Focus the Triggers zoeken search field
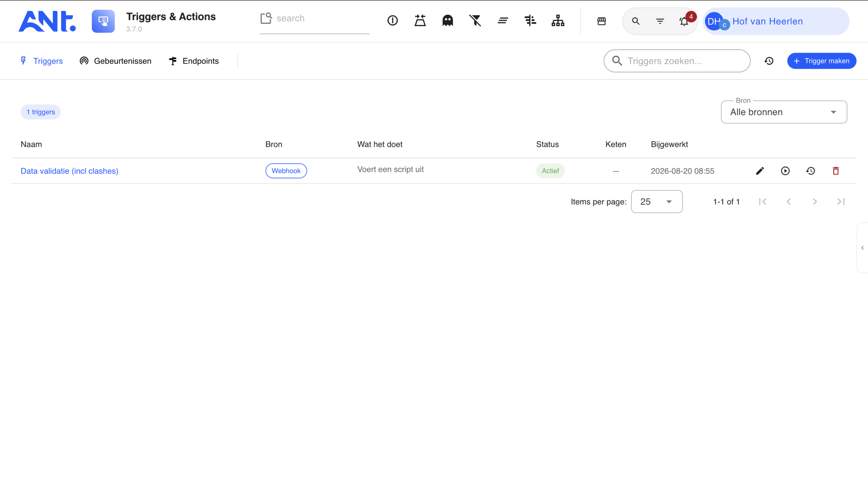The width and height of the screenshot is (868, 495). (x=677, y=61)
